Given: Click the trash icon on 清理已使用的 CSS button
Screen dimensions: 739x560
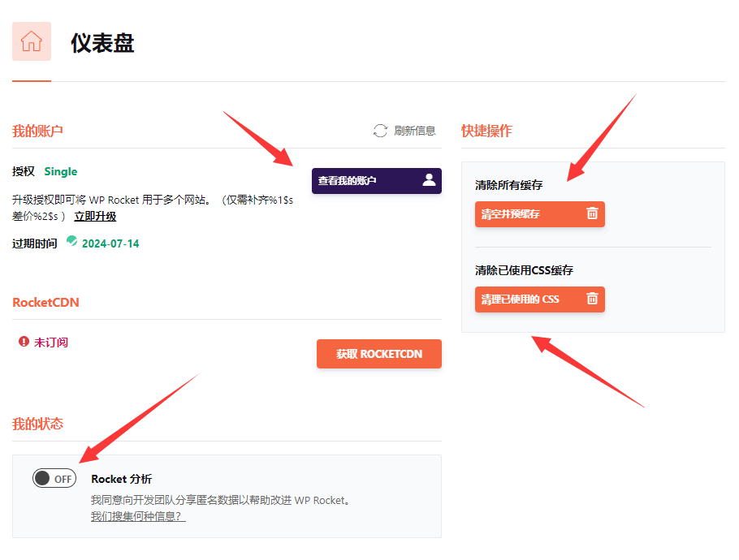Looking at the screenshot, I should pyautogui.click(x=592, y=299).
